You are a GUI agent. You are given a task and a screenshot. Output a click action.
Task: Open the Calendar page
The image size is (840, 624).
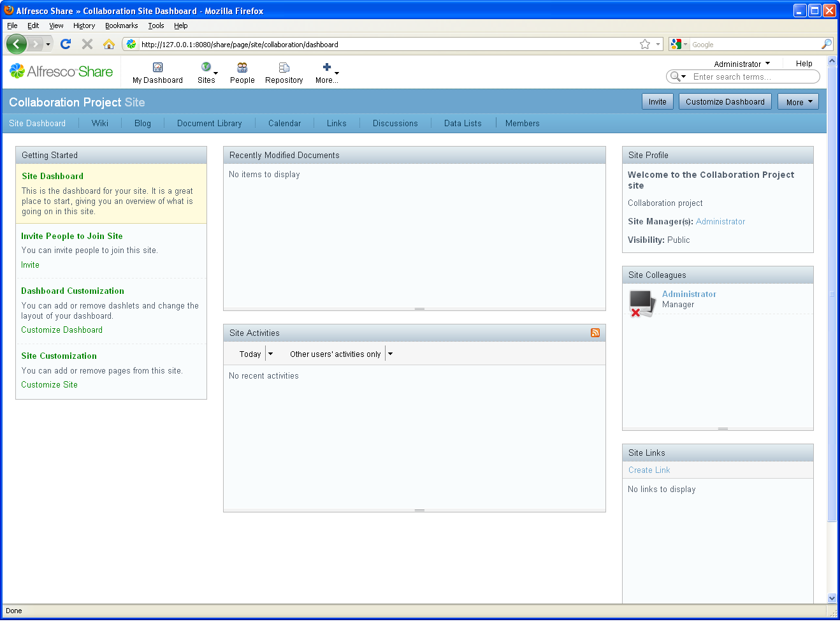coord(284,123)
